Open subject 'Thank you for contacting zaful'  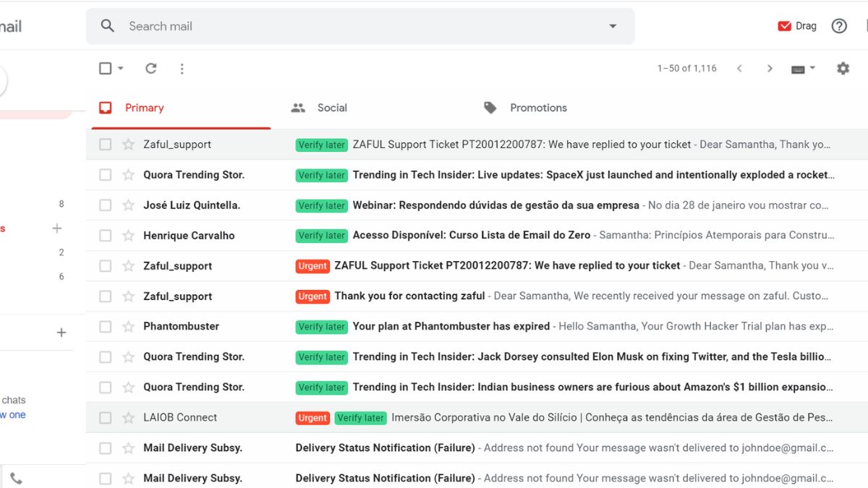click(x=410, y=296)
